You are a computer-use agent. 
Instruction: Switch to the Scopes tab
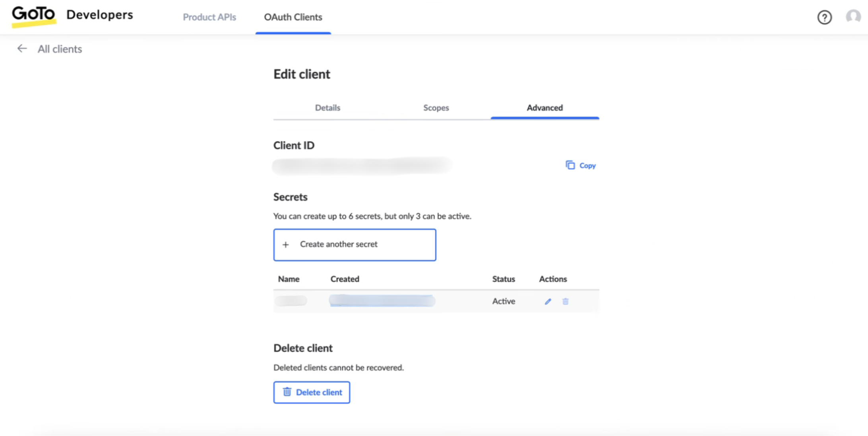(436, 108)
